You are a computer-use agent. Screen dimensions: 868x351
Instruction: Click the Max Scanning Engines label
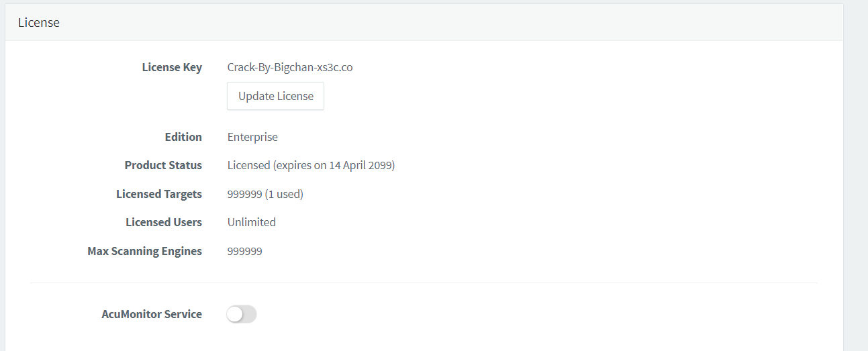[144, 251]
